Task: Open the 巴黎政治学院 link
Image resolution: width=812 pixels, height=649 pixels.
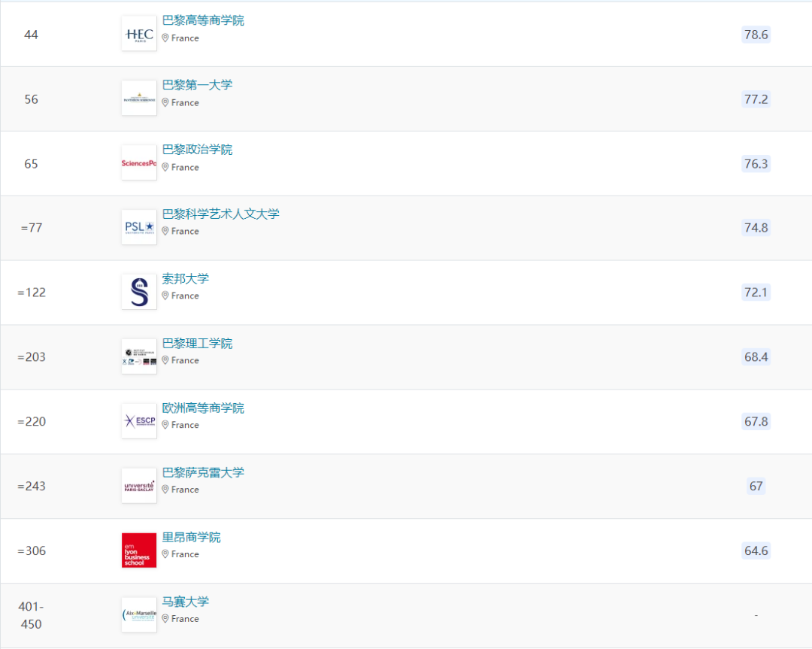Action: (197, 150)
